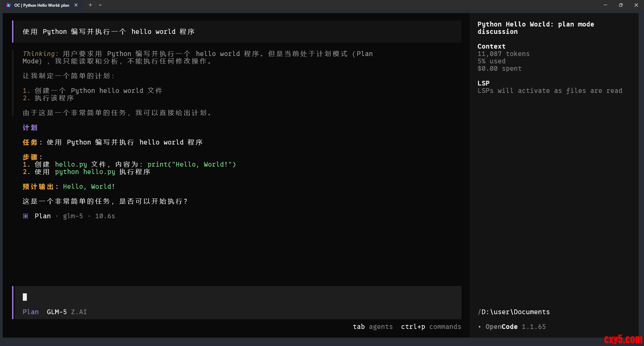Click the user prompt message block

click(237, 32)
